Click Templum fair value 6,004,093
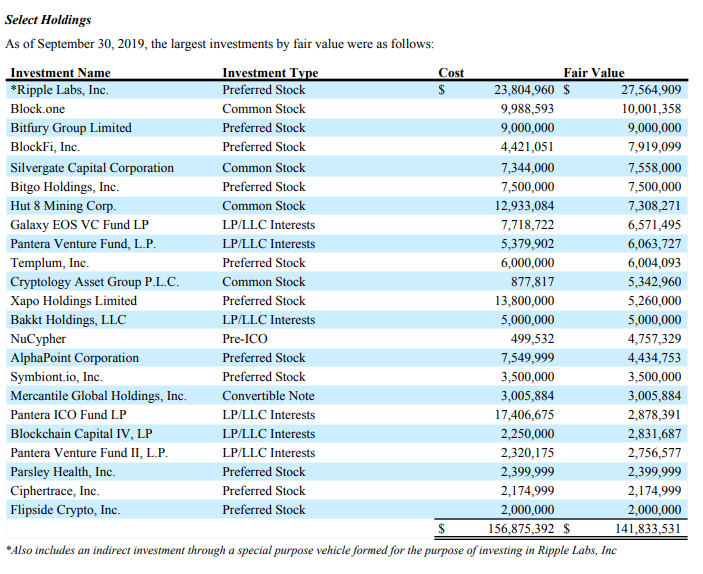 [655, 263]
